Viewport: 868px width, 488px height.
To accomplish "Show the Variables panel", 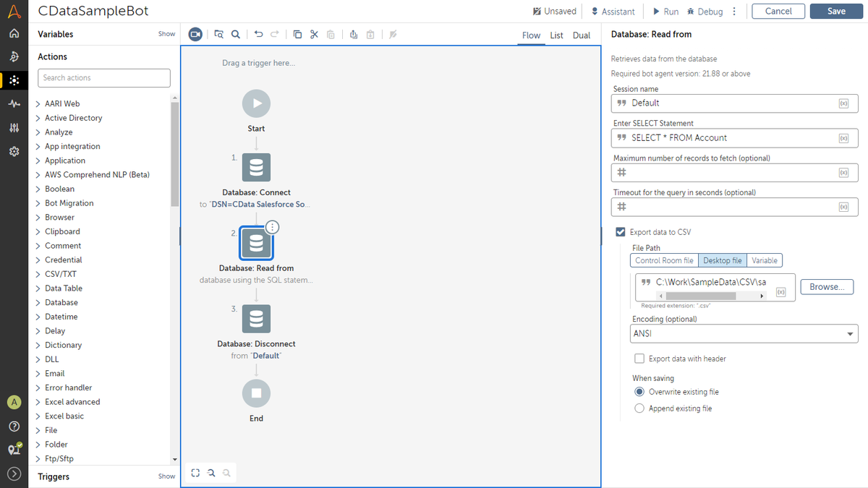I will click(166, 34).
